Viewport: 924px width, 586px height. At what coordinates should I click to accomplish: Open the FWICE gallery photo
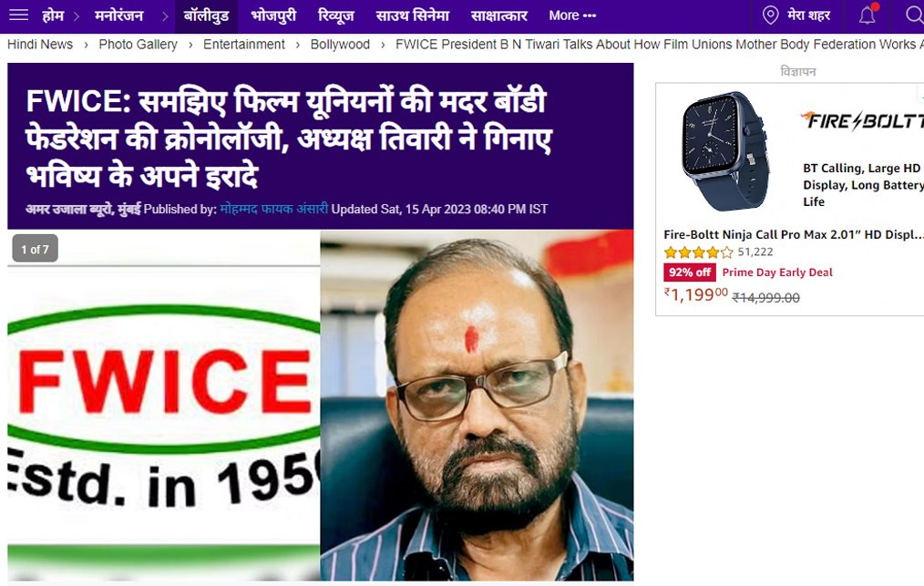click(321, 406)
